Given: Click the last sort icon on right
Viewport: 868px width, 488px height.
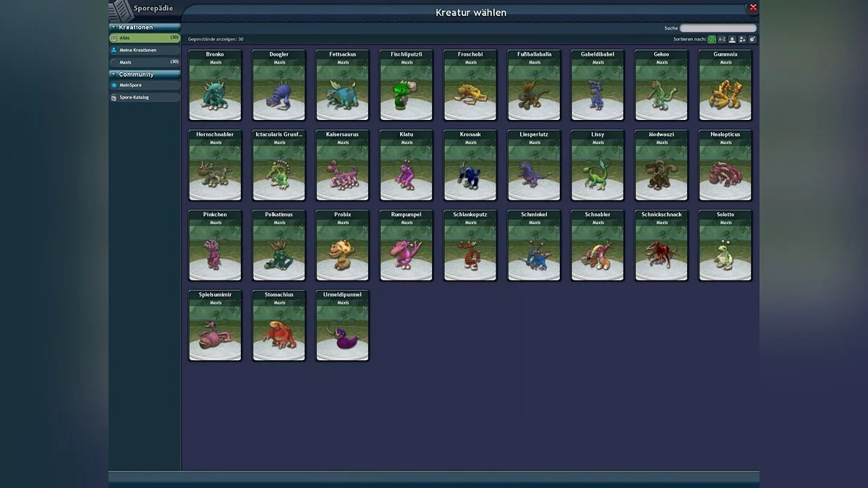Looking at the screenshot, I should click(x=752, y=39).
